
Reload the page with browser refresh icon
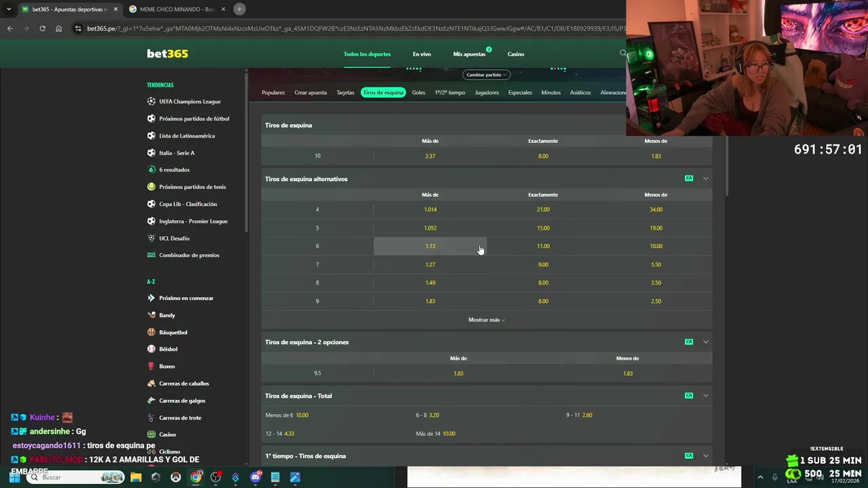pyautogui.click(x=42, y=28)
